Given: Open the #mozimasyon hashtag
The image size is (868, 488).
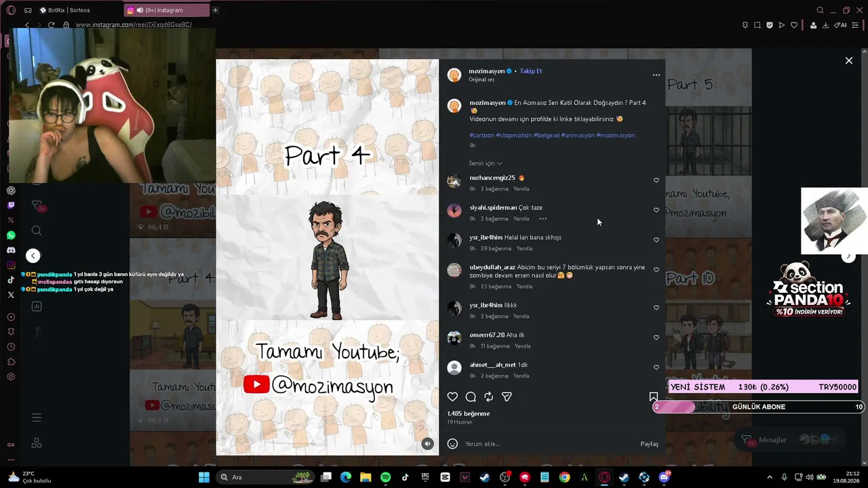Looking at the screenshot, I should click(x=616, y=136).
